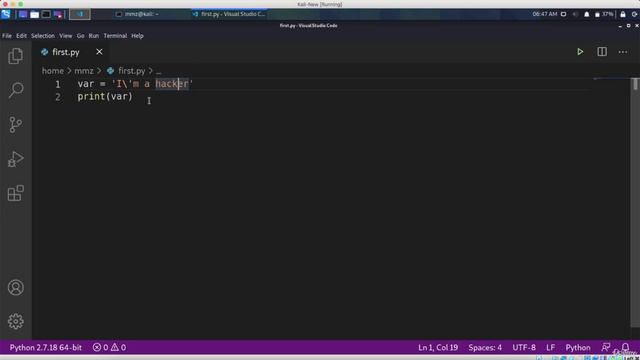
Task: Open the file manager in Kali panel
Action: (x=35, y=14)
